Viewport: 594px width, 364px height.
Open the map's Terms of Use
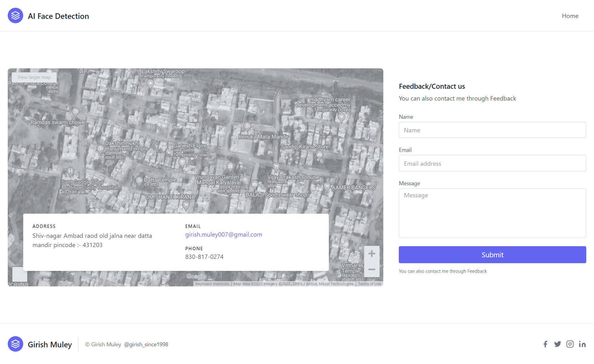click(369, 284)
